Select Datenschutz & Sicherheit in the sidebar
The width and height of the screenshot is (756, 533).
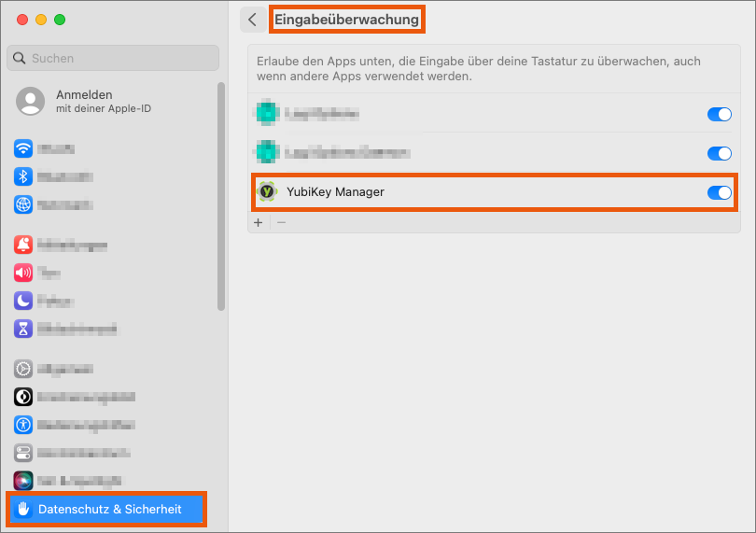click(x=109, y=510)
